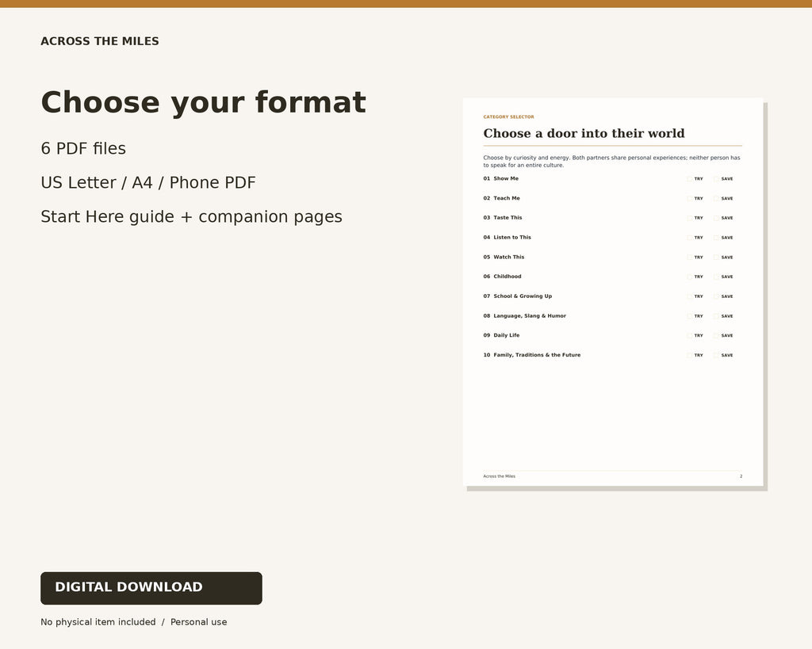812x649 pixels.
Task: Mark SAVE on Language, Slang & Humor
Action: tap(717, 316)
